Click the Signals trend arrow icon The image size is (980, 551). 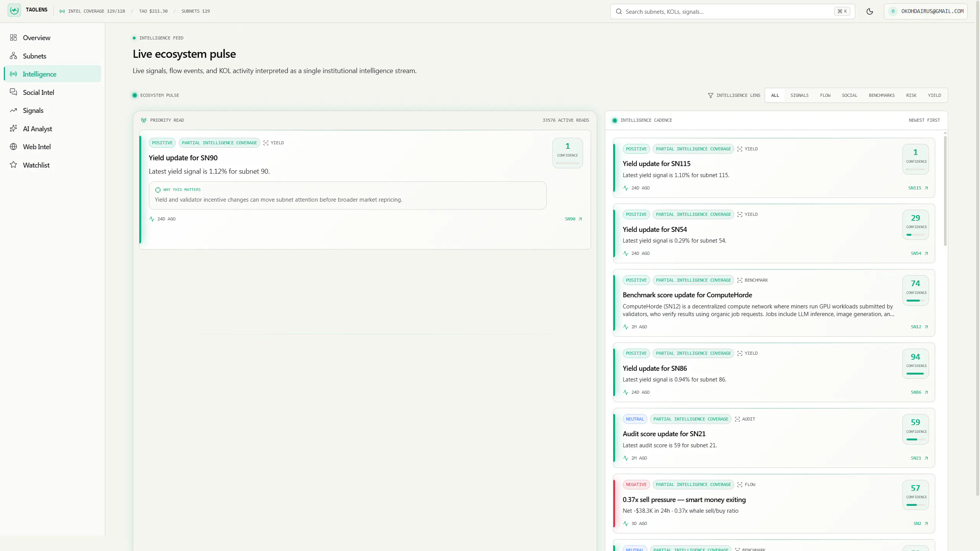[13, 110]
